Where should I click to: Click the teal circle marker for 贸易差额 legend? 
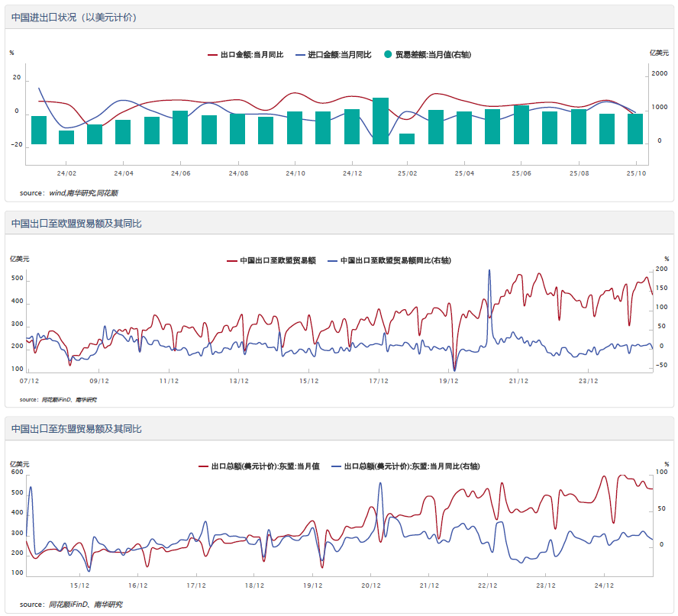tap(388, 55)
